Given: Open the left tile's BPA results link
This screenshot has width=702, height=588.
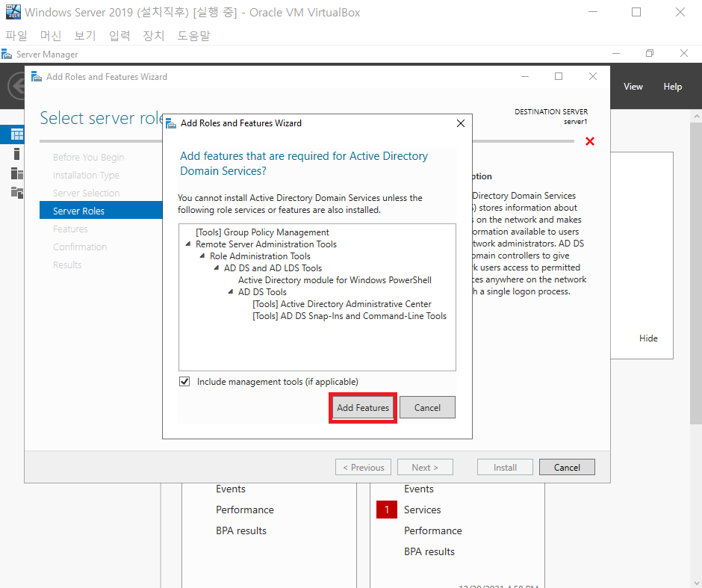Looking at the screenshot, I should pos(241,530).
